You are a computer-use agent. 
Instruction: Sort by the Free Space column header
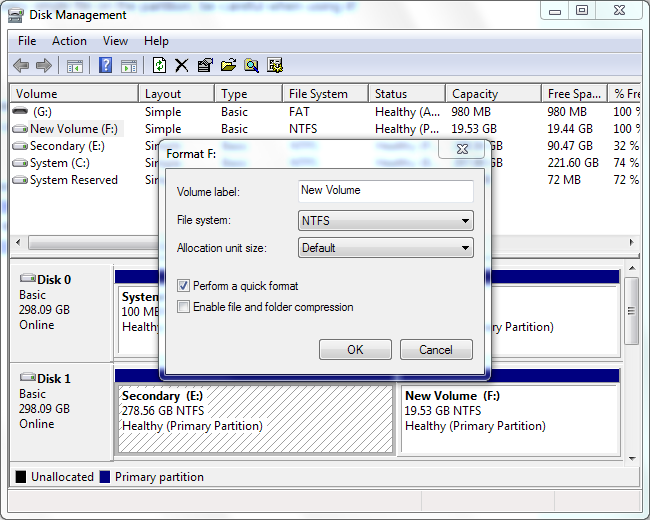pyautogui.click(x=575, y=94)
